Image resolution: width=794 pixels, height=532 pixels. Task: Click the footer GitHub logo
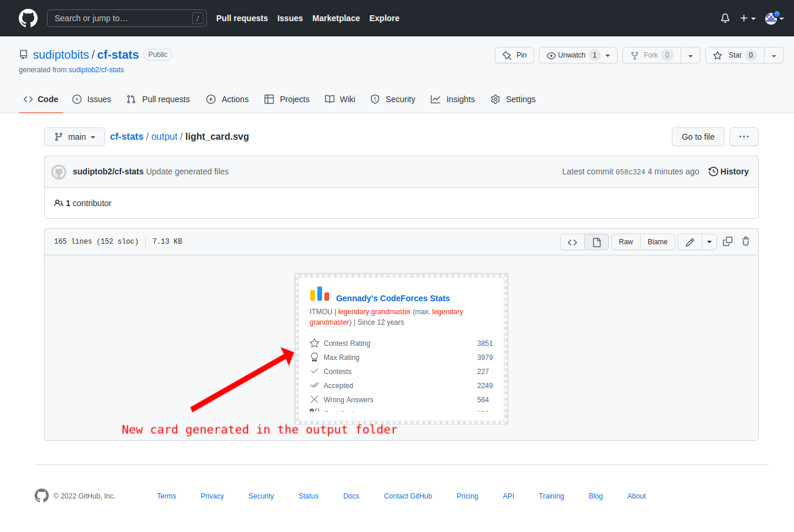pyautogui.click(x=42, y=496)
